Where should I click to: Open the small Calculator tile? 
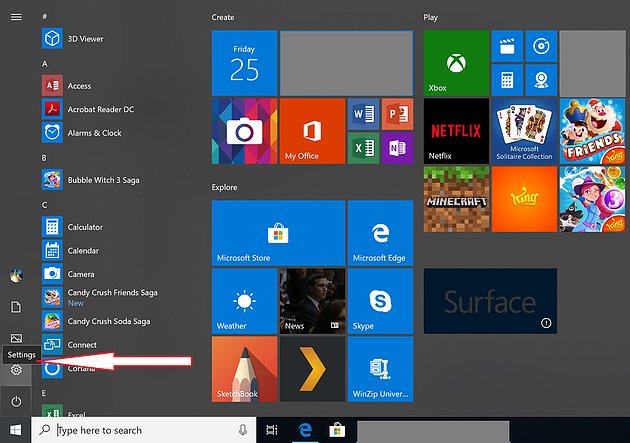tap(507, 80)
